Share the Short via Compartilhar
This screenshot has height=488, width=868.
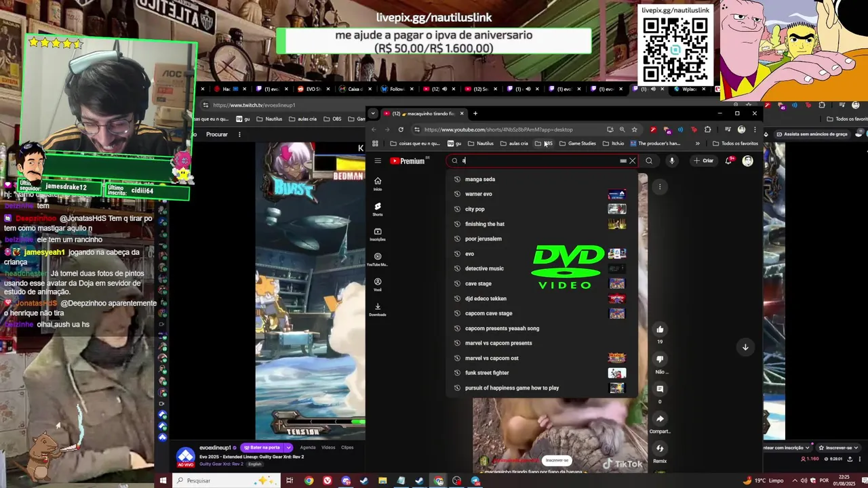[x=660, y=419]
